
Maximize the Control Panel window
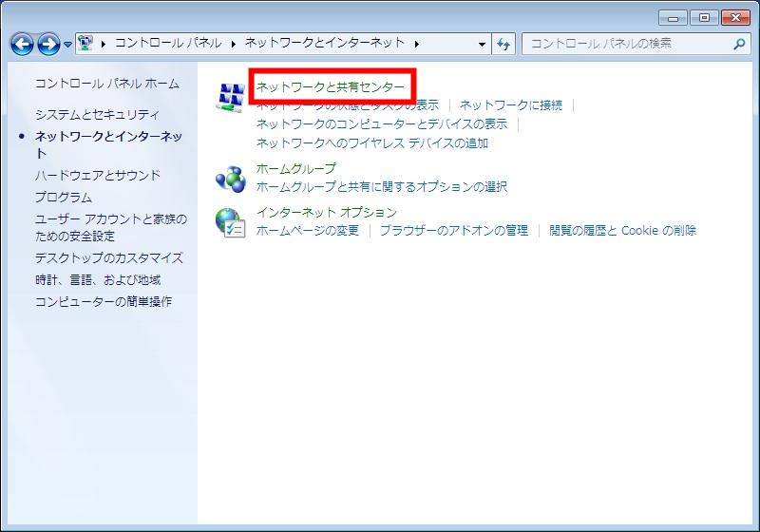(x=704, y=18)
